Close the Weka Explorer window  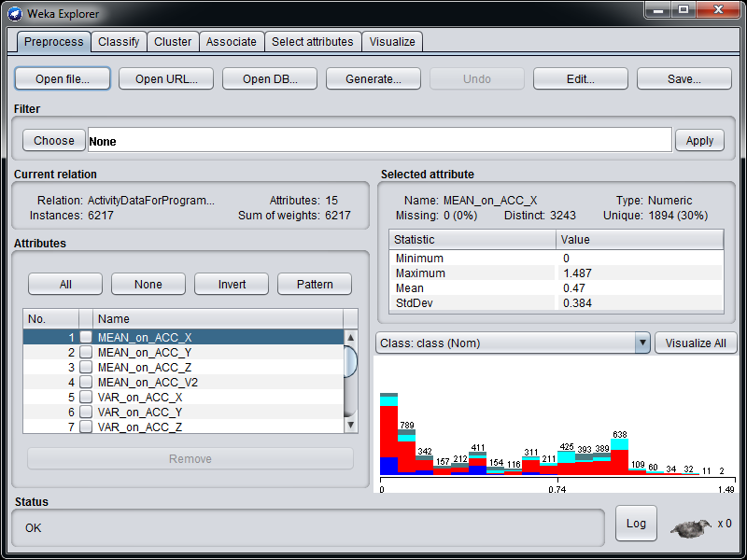(x=718, y=10)
